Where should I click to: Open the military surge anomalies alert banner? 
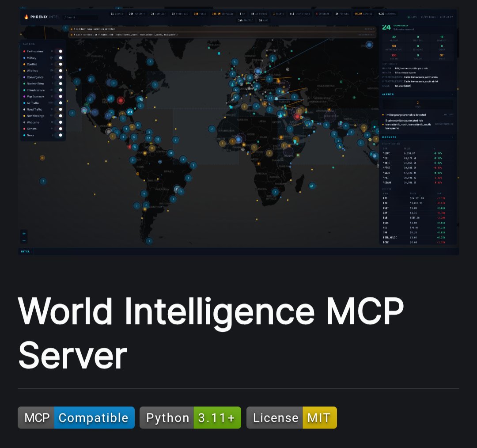point(222,29)
